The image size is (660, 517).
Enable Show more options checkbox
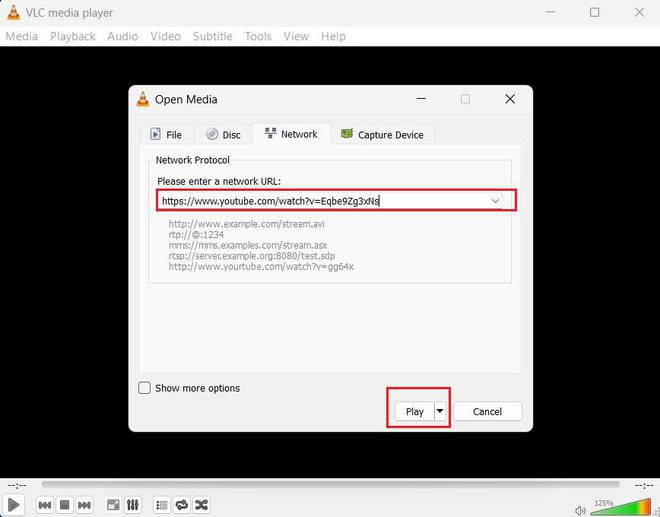point(144,388)
